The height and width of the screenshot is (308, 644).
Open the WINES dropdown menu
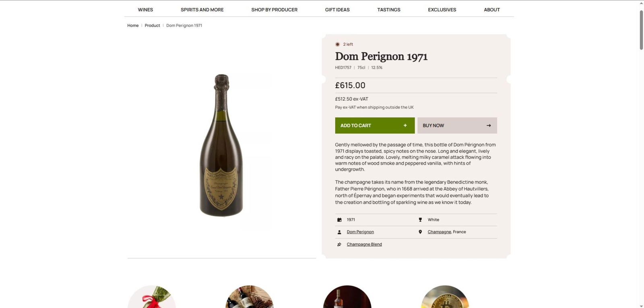click(x=145, y=10)
